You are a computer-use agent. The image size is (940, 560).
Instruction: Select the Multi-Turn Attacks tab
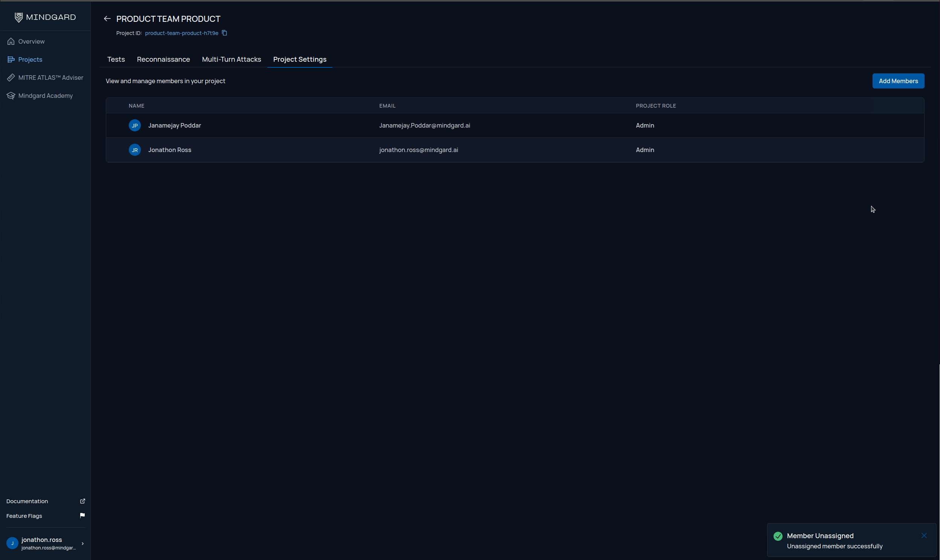coord(231,59)
